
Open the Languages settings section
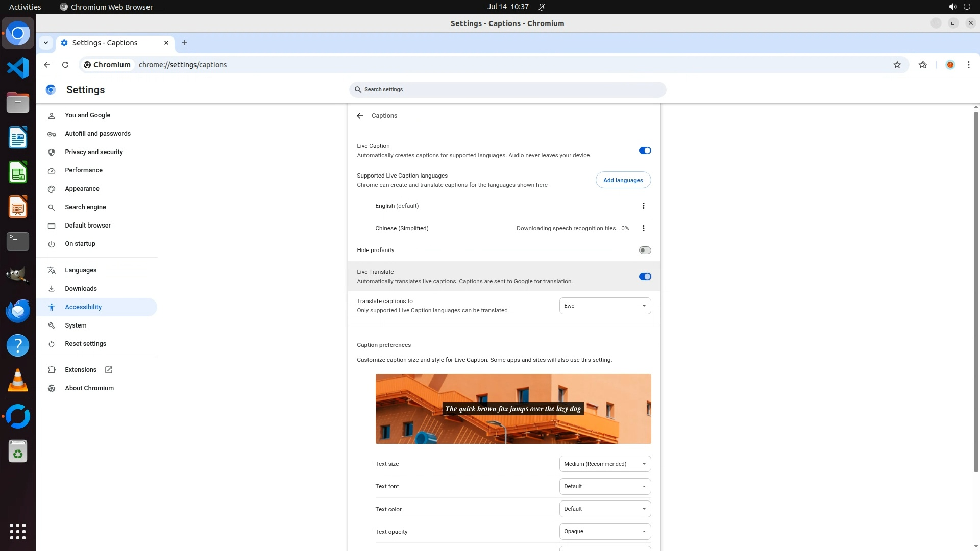pyautogui.click(x=81, y=270)
